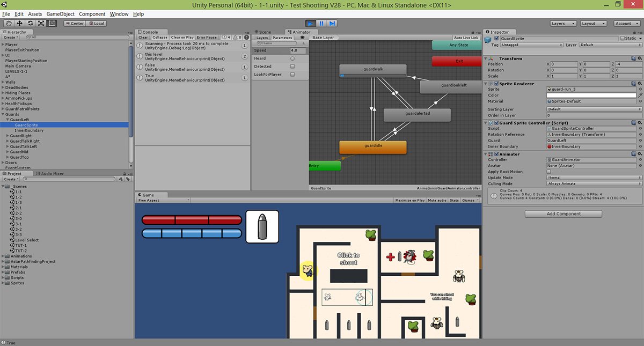Select the Hand tool in the toolbar
The height and width of the screenshot is (346, 644).
[x=9, y=23]
